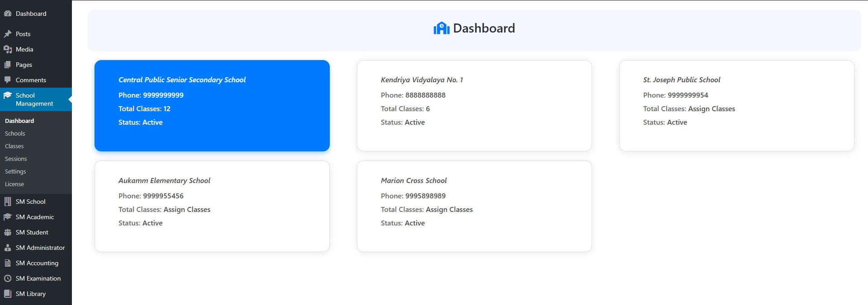Open the Classes submenu item
Image resolution: width=868 pixels, height=305 pixels.
tap(14, 146)
